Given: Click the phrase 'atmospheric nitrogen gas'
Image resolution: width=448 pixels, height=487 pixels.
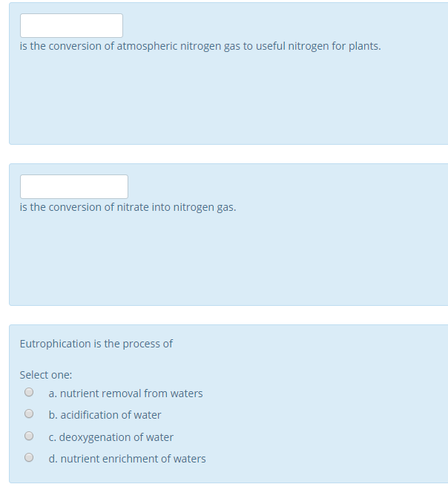Looking at the screenshot, I should pyautogui.click(x=178, y=46).
